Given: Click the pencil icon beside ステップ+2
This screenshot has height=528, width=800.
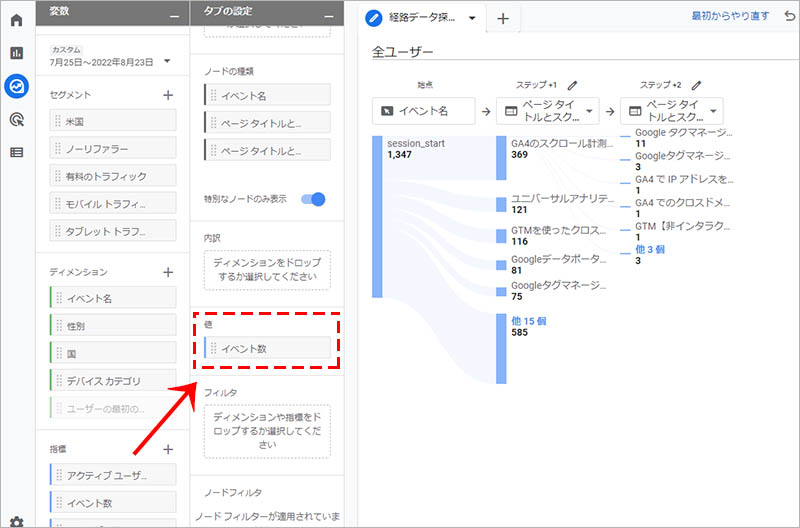Looking at the screenshot, I should (x=697, y=86).
